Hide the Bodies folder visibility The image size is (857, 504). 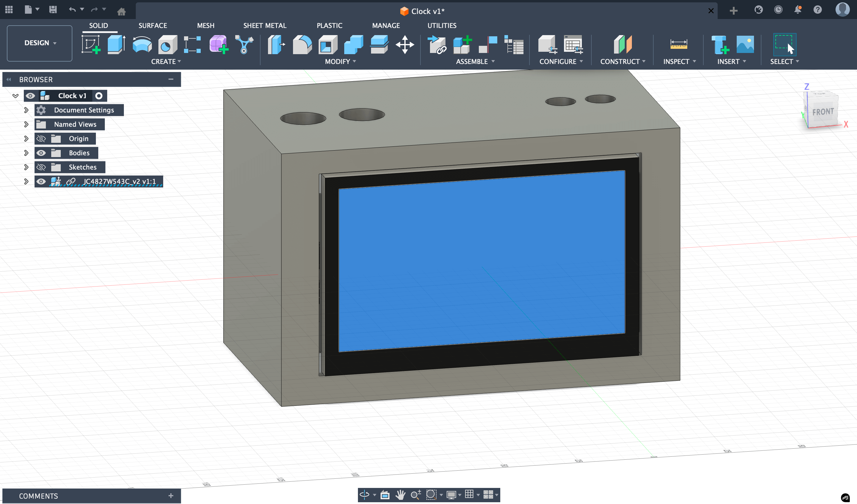(41, 153)
